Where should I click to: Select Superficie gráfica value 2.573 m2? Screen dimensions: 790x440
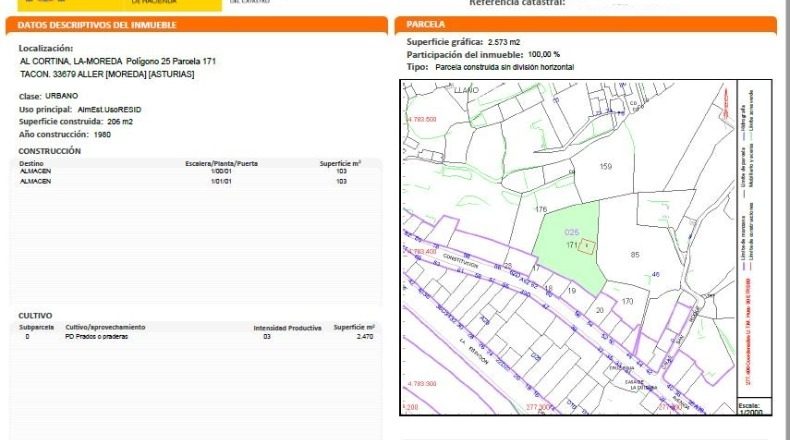[504, 42]
